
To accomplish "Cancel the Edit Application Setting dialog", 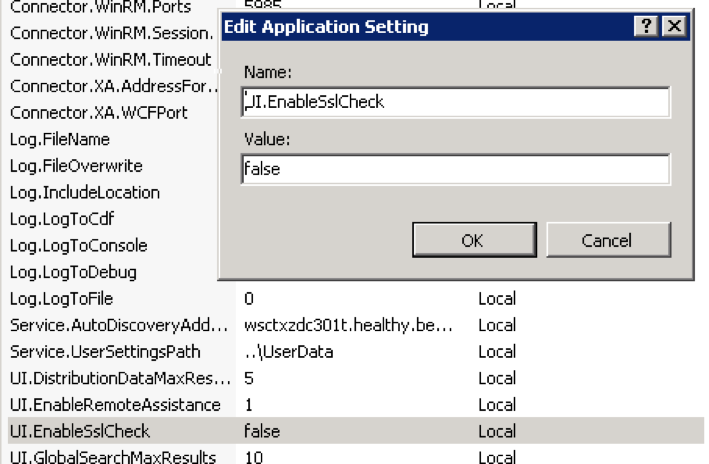I will [607, 240].
